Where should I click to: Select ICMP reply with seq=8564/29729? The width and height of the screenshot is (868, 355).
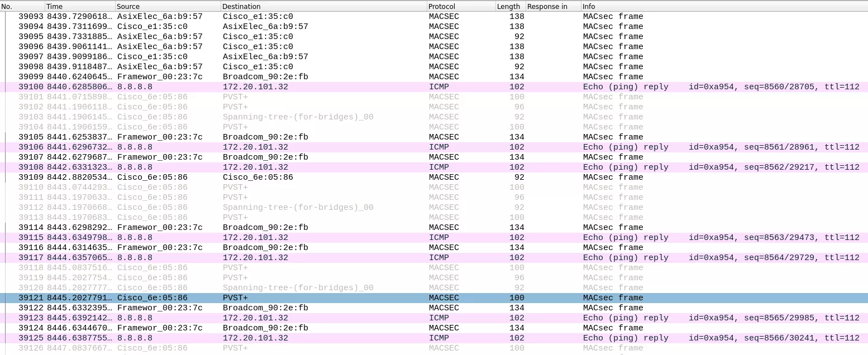434,258
